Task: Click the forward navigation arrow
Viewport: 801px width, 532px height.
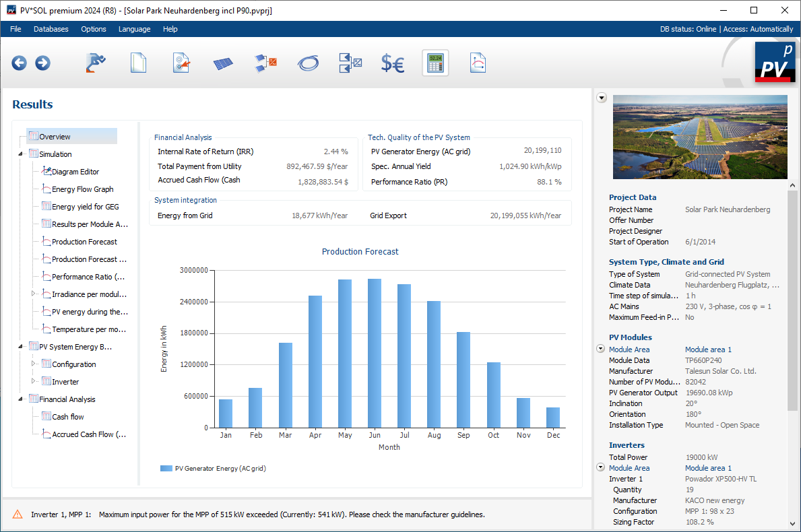Action: click(43, 63)
